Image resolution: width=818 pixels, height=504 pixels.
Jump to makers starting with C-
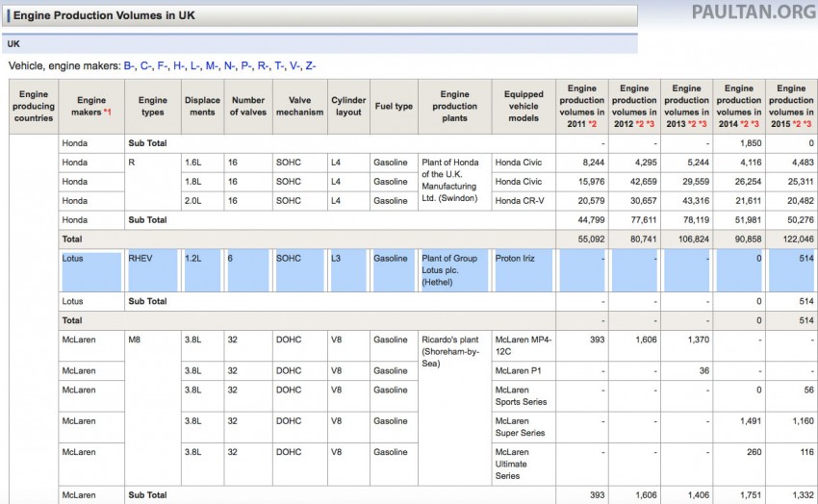146,66
